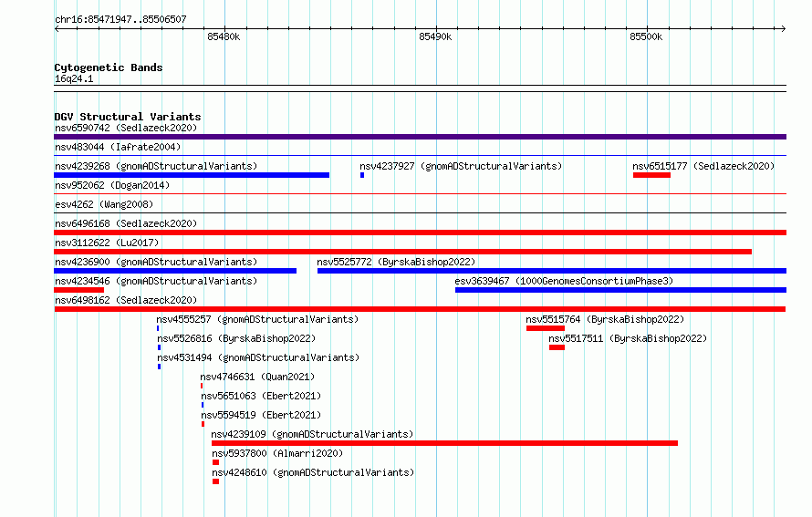Click the nsv6590742 (Sedlazeck2020) variant label
The width and height of the screenshot is (812, 517).
(x=126, y=128)
